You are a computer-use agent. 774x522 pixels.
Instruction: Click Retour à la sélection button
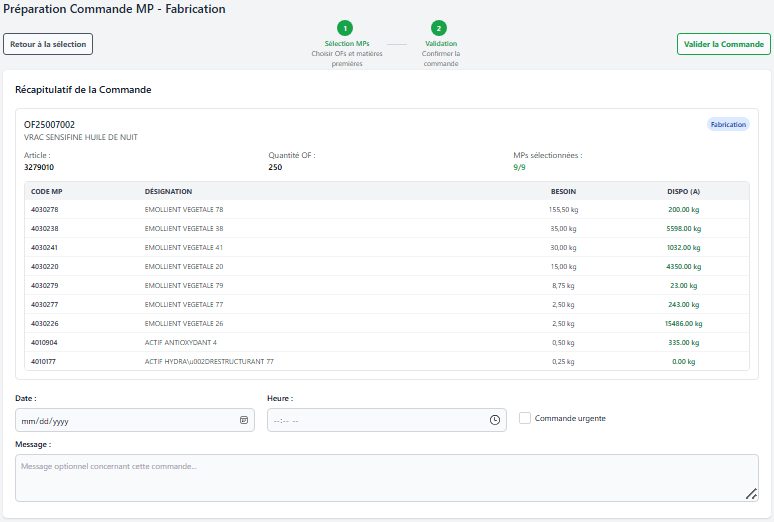(x=48, y=44)
